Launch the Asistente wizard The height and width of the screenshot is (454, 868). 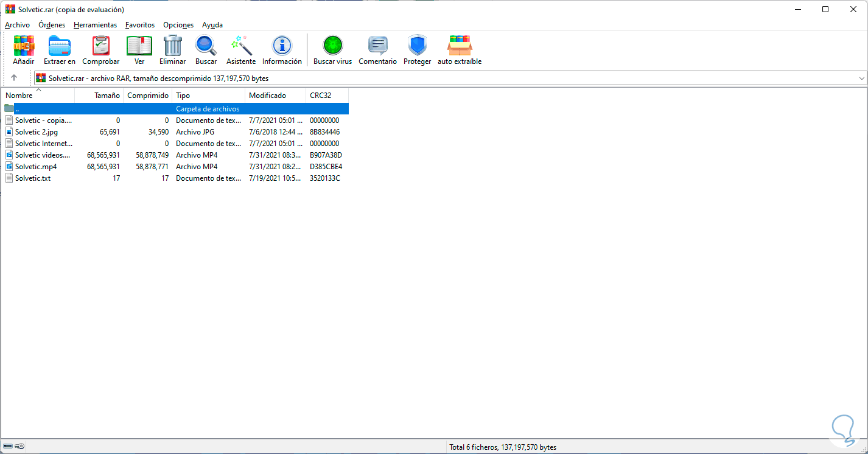[241, 50]
